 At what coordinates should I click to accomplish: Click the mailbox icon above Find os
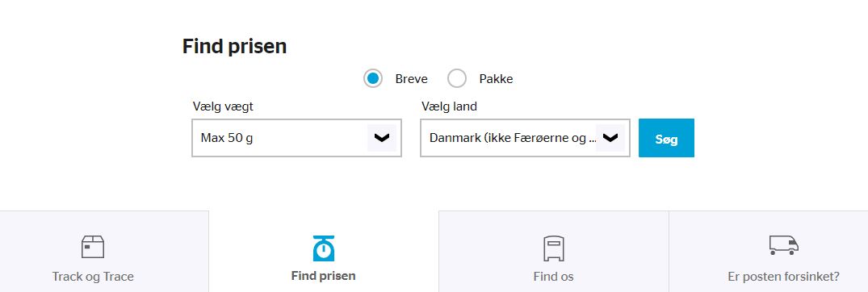coord(554,248)
